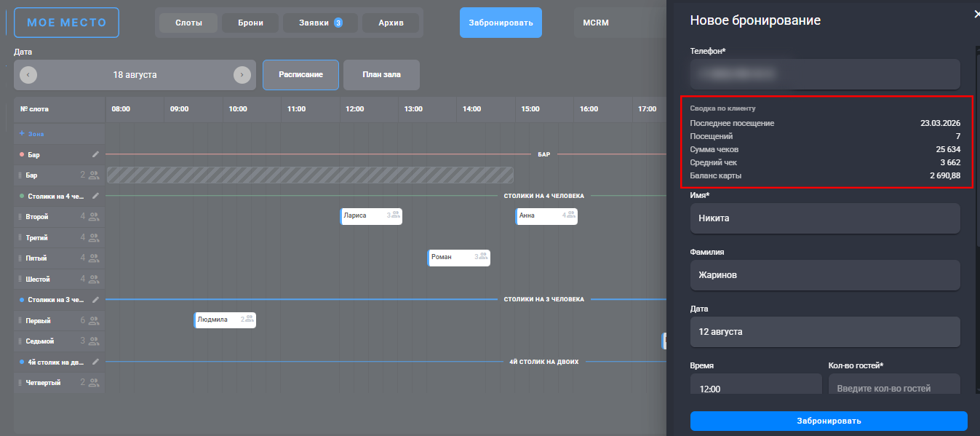980x436 pixels.
Task: Submit booking with bottom Забронировать button
Action: pyautogui.click(x=829, y=421)
